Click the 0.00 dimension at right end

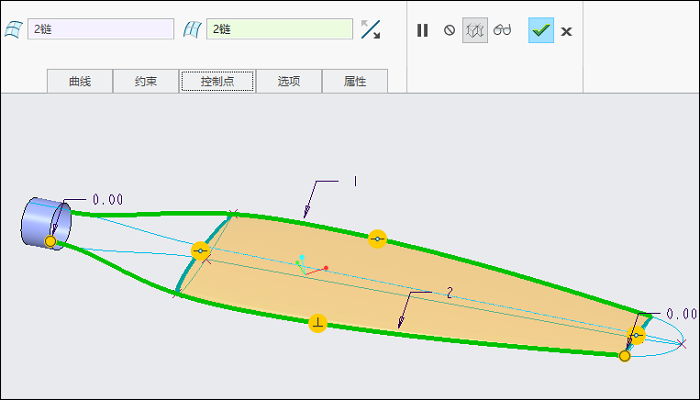(682, 314)
